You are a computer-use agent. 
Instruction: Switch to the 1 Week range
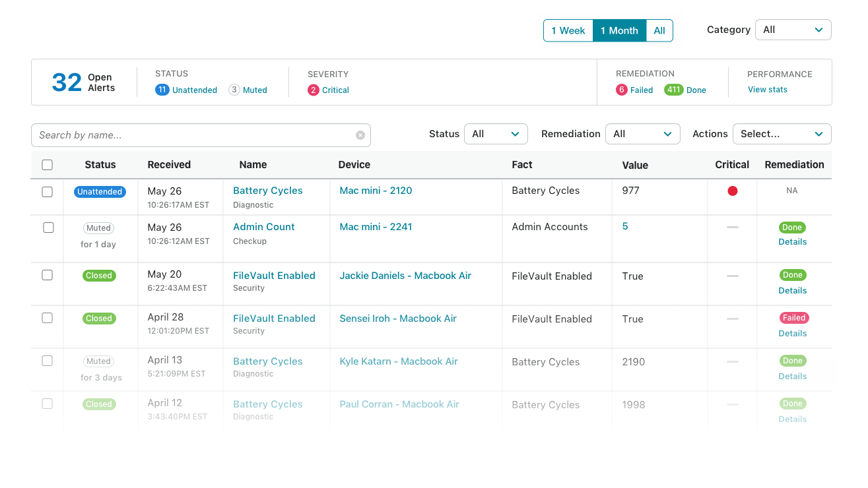point(568,30)
